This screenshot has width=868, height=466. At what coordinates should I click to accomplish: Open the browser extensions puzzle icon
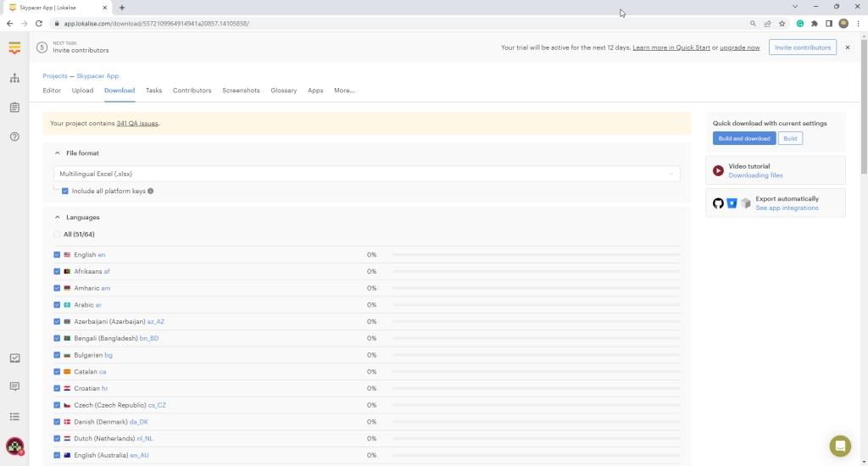point(815,23)
